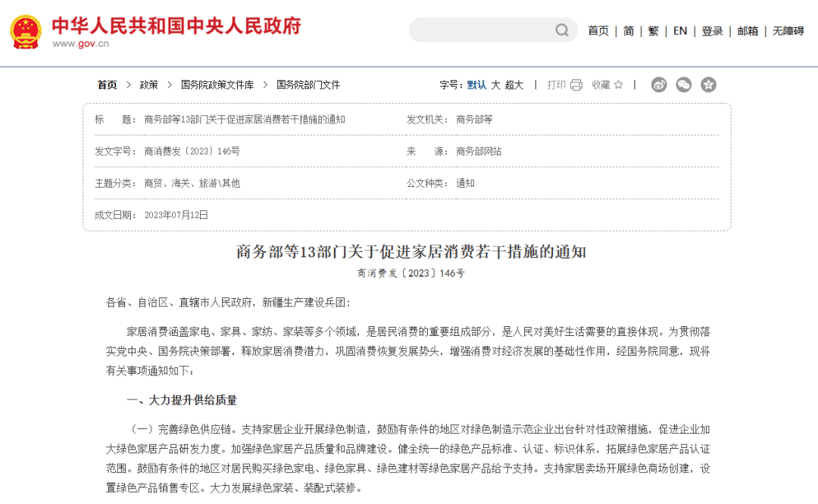The width and height of the screenshot is (818, 504).
Task: Click the section heading 一、大力提升供给质量
Action: point(182,400)
